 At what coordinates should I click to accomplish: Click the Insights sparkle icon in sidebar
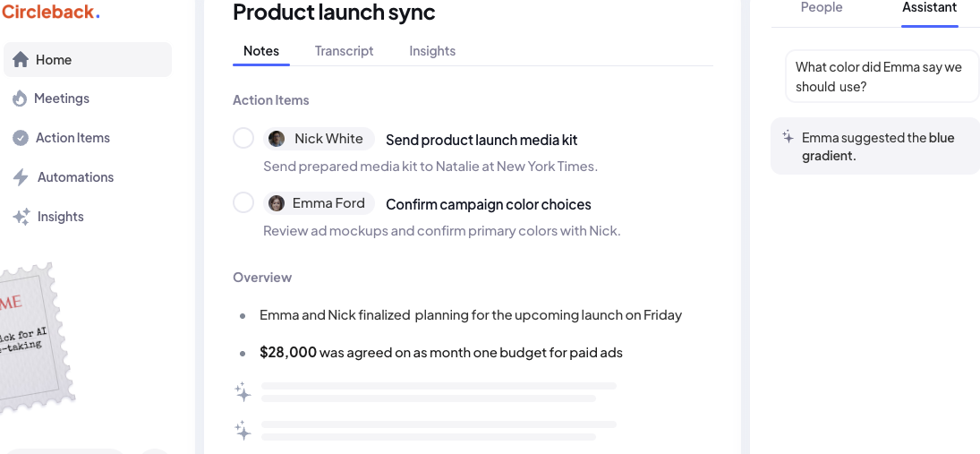[21, 217]
